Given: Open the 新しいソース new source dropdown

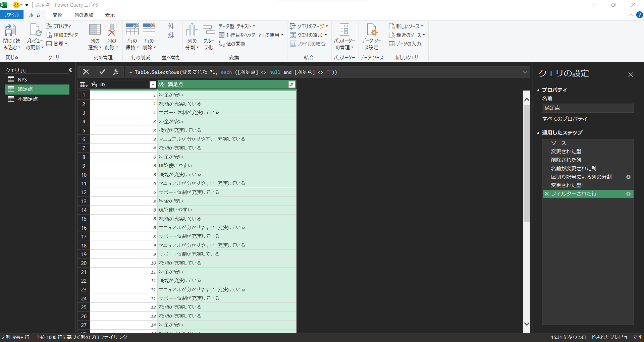Looking at the screenshot, I should click(406, 26).
